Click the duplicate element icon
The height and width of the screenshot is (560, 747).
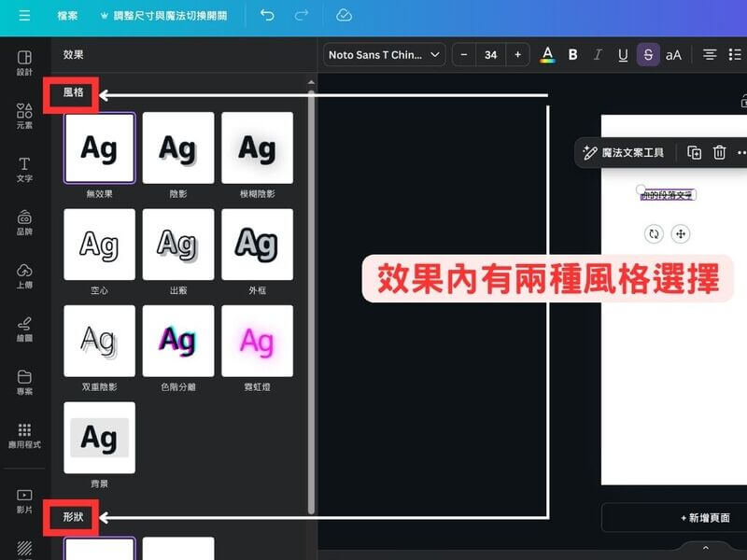[x=694, y=153]
